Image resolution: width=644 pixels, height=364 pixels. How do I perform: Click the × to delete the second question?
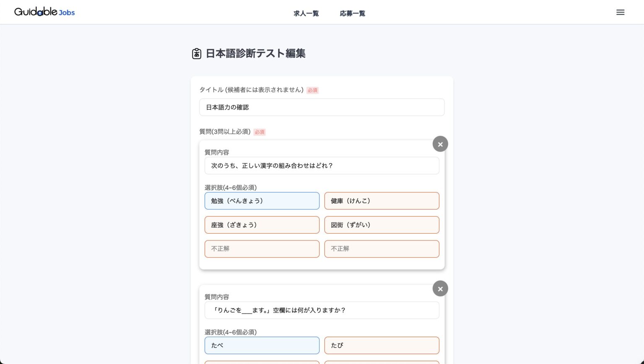point(440,289)
